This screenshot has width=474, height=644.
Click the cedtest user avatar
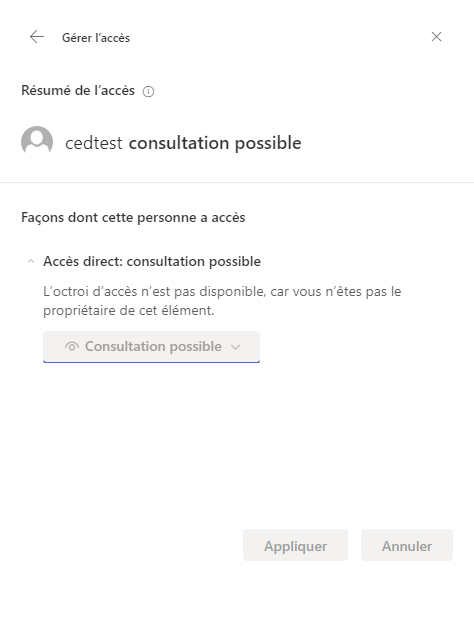(x=37, y=142)
